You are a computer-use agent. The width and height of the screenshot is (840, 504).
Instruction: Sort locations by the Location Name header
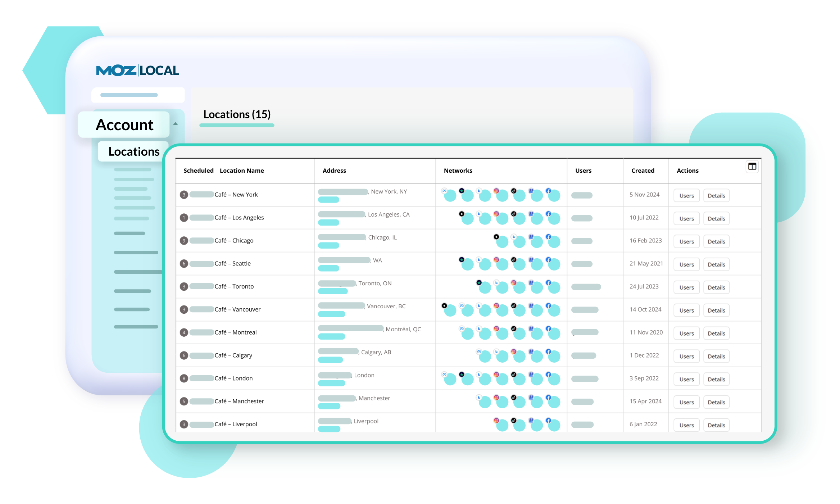point(242,171)
